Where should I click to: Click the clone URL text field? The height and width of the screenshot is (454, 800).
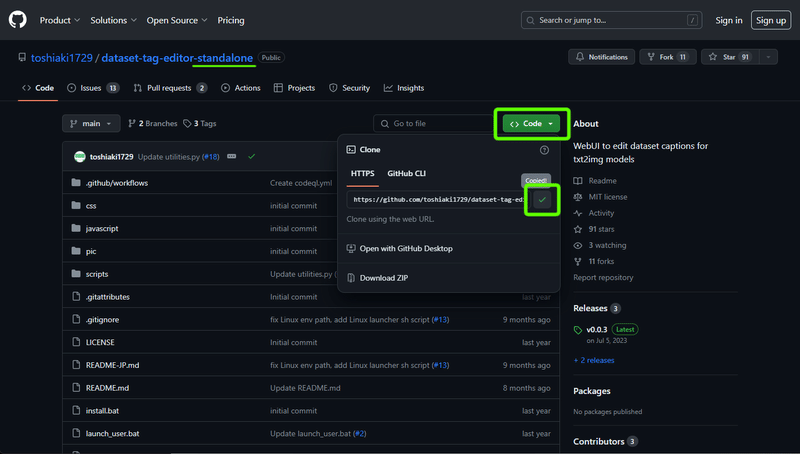[438, 199]
